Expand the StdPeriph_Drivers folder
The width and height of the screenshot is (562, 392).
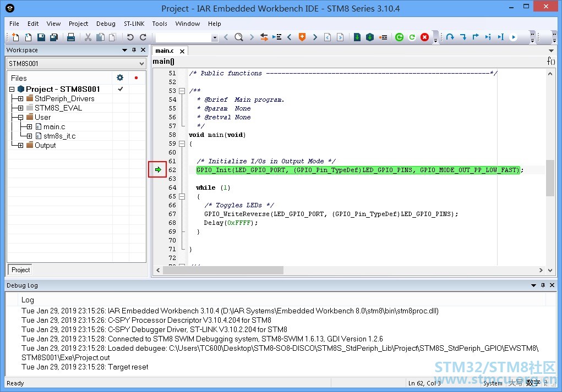coord(20,98)
